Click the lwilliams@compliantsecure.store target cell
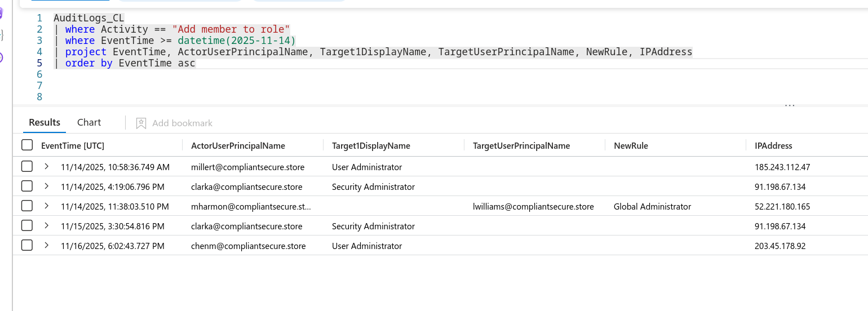 click(x=533, y=206)
